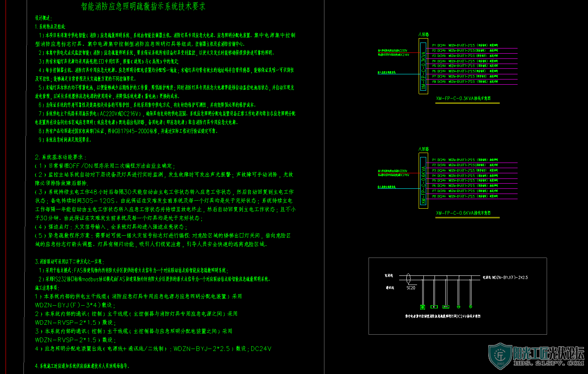Image resolution: width=588 pixels, height=374 pixels.
Task: Select the AC220V input label on the 0.3KVA diagram
Action: point(392,50)
